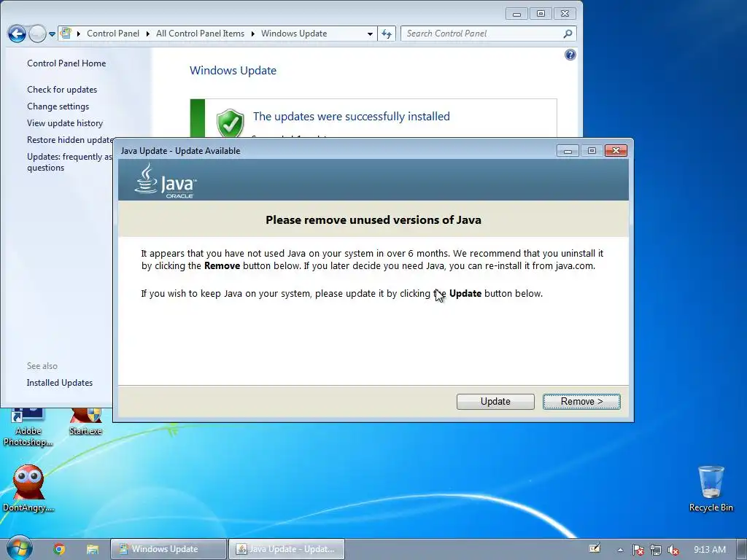Open the Windows Start menu orb
The image size is (747, 560).
coord(20,548)
